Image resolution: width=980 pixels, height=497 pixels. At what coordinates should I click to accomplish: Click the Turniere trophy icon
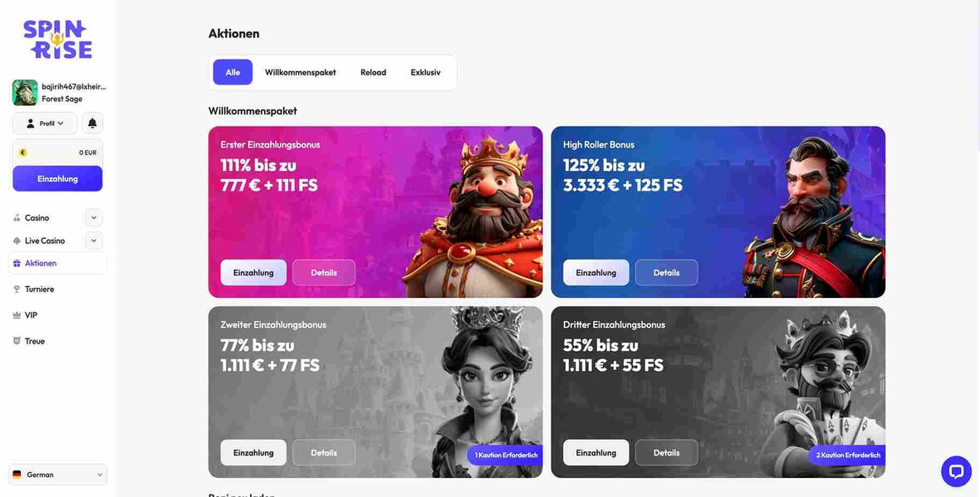pyautogui.click(x=17, y=289)
